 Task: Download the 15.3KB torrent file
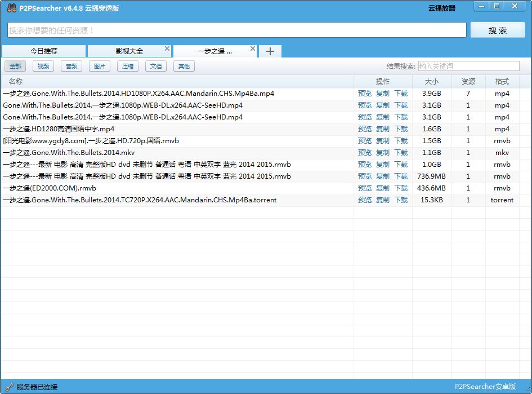point(401,200)
